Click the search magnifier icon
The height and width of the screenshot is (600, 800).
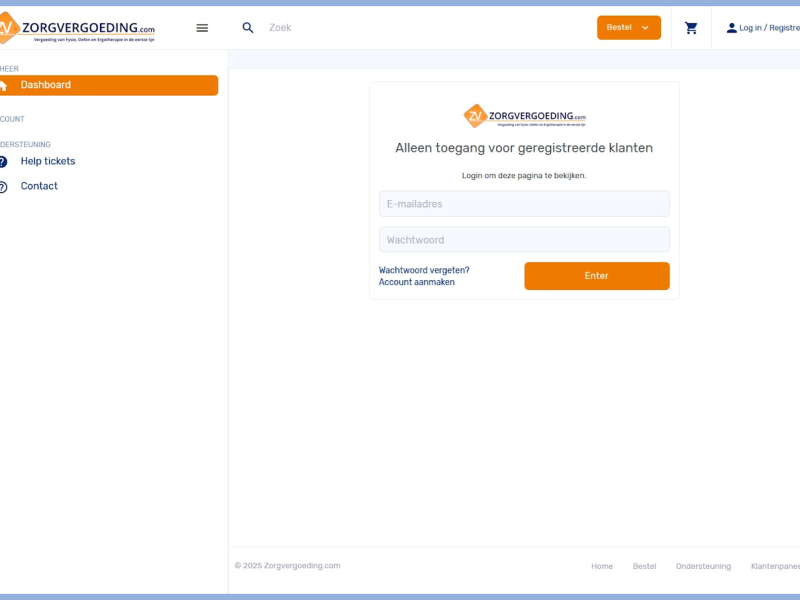coord(248,28)
